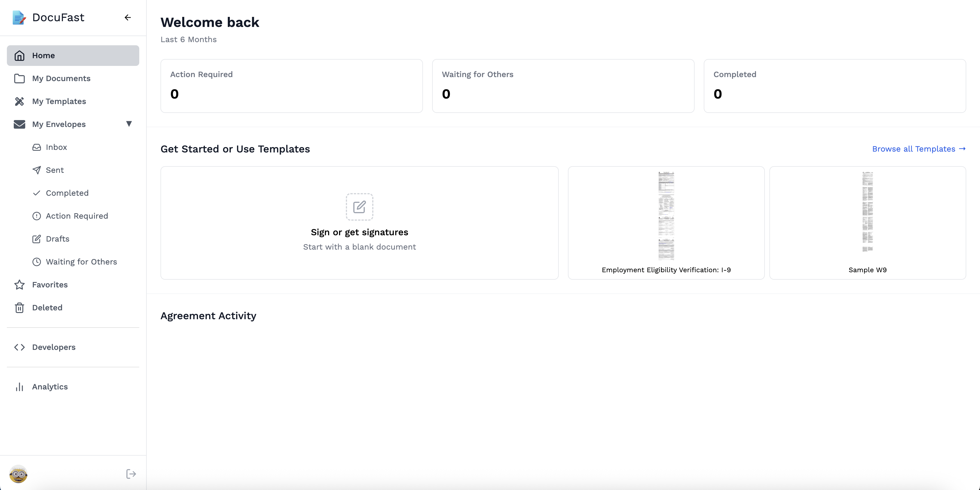The width and height of the screenshot is (980, 490).
Task: Open Waiting for Others in sidebar
Action: pos(81,262)
